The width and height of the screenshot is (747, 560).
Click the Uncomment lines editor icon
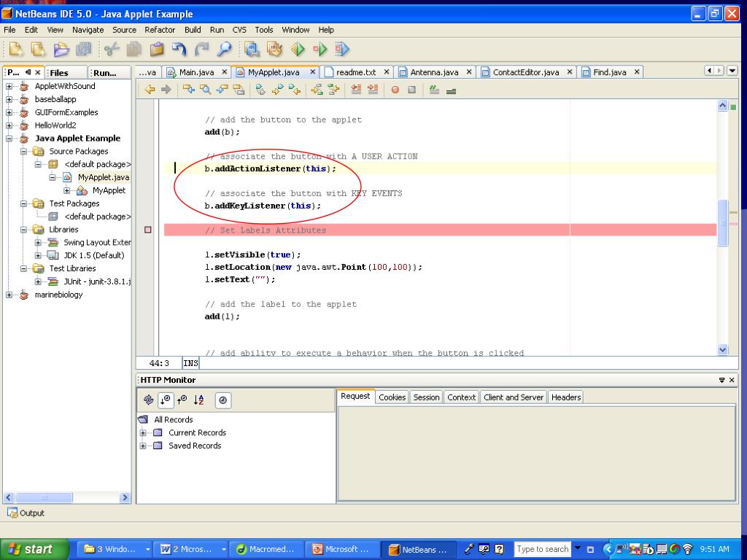click(451, 90)
